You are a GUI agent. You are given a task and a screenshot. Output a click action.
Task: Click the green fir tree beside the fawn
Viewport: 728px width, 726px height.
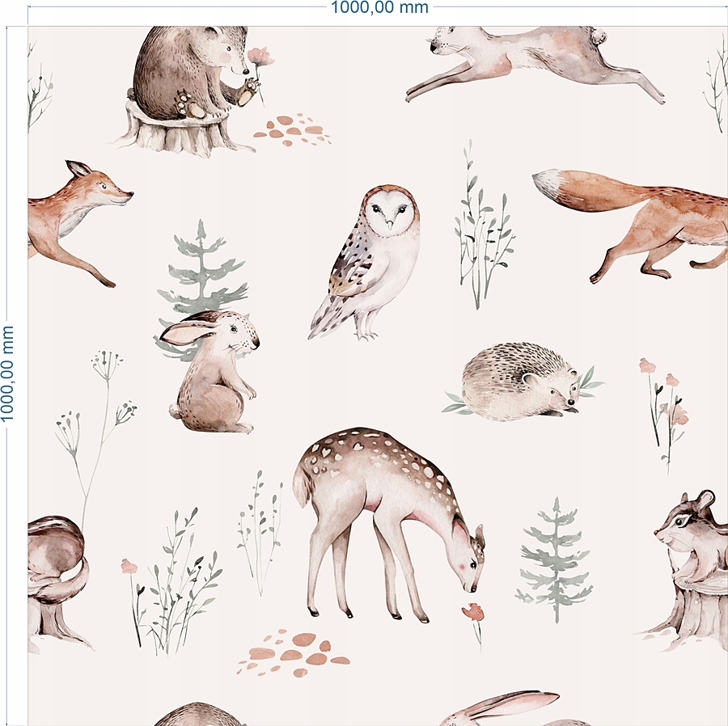554,559
